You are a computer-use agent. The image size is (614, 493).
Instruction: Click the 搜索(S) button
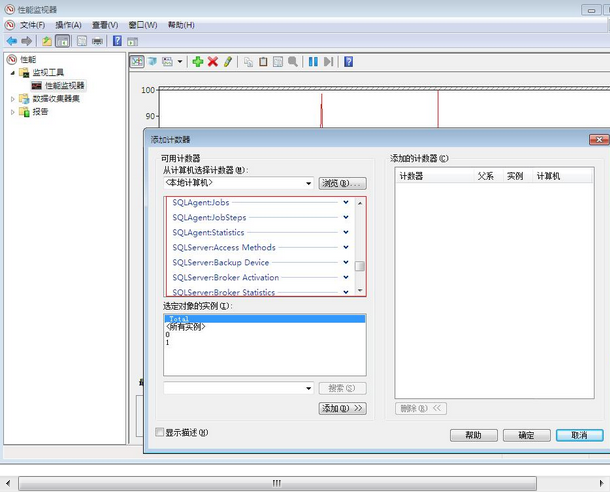342,388
